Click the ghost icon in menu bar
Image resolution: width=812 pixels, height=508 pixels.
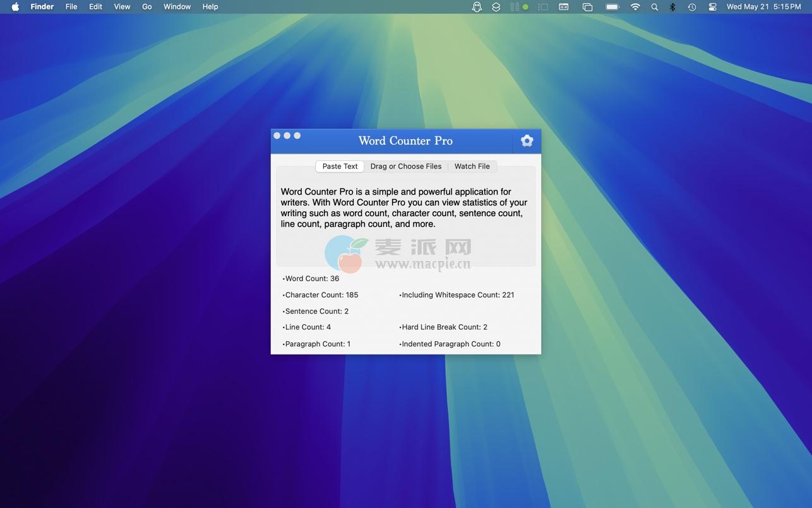[477, 7]
